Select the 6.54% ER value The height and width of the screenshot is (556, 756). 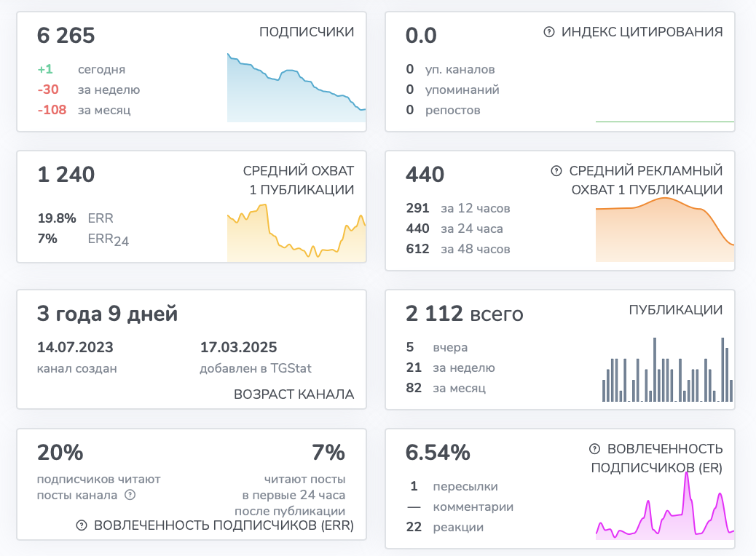coord(438,453)
